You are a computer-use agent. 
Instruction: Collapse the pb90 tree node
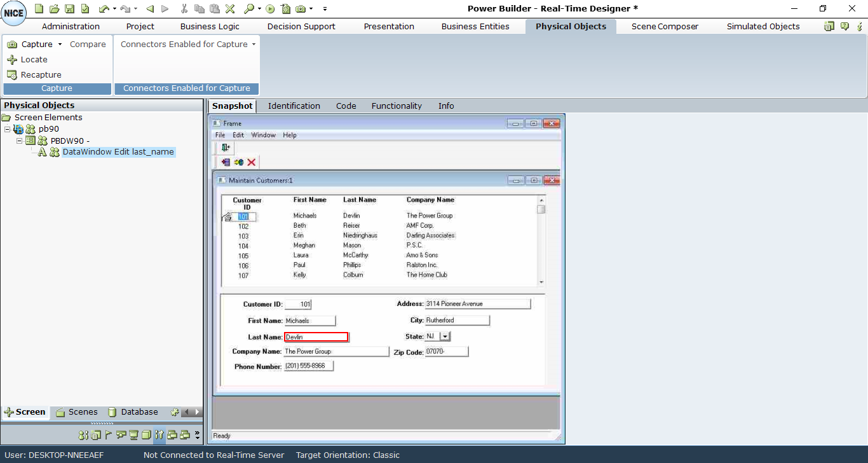(x=7, y=129)
